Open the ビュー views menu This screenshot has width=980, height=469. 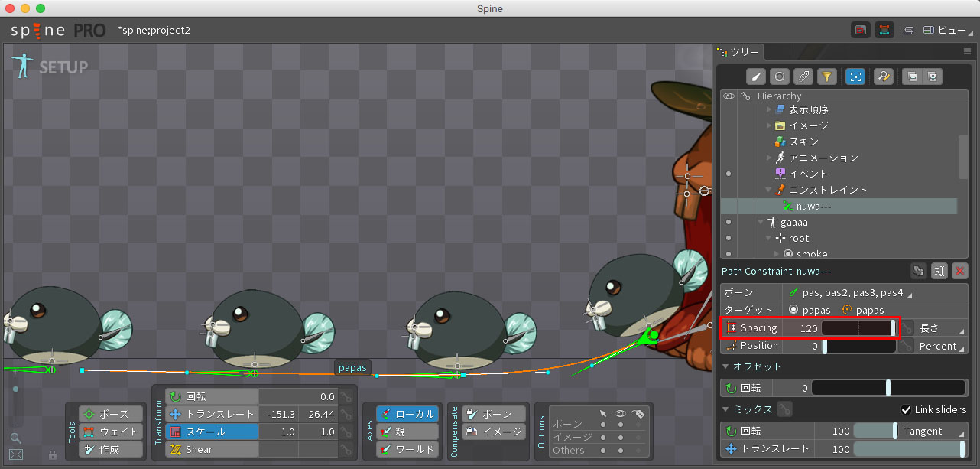tap(949, 31)
